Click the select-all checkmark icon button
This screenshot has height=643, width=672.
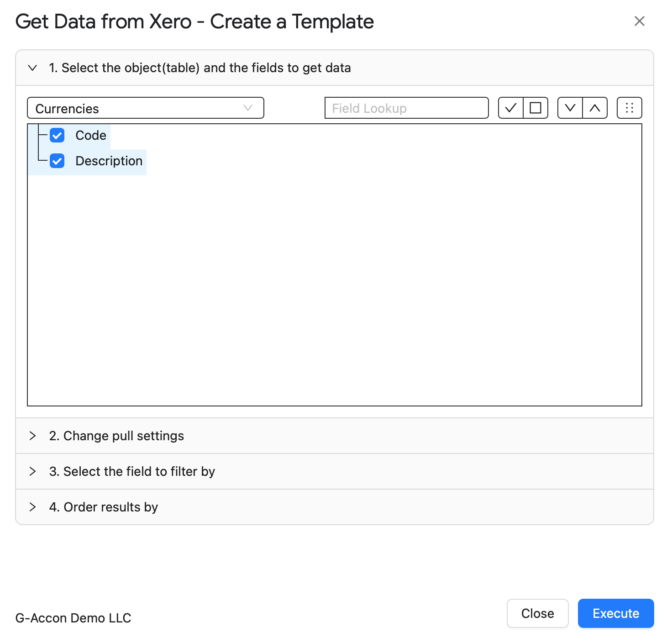(511, 108)
